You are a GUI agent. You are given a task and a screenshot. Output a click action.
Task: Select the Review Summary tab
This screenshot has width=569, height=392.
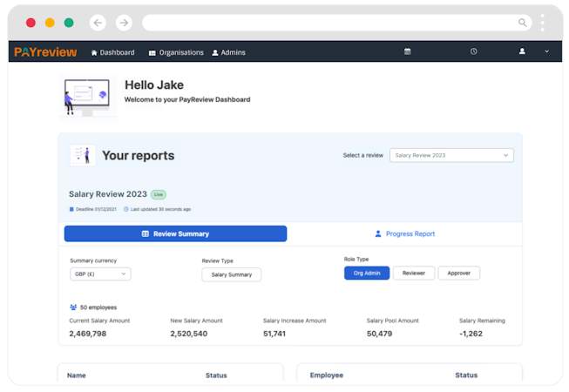click(175, 234)
